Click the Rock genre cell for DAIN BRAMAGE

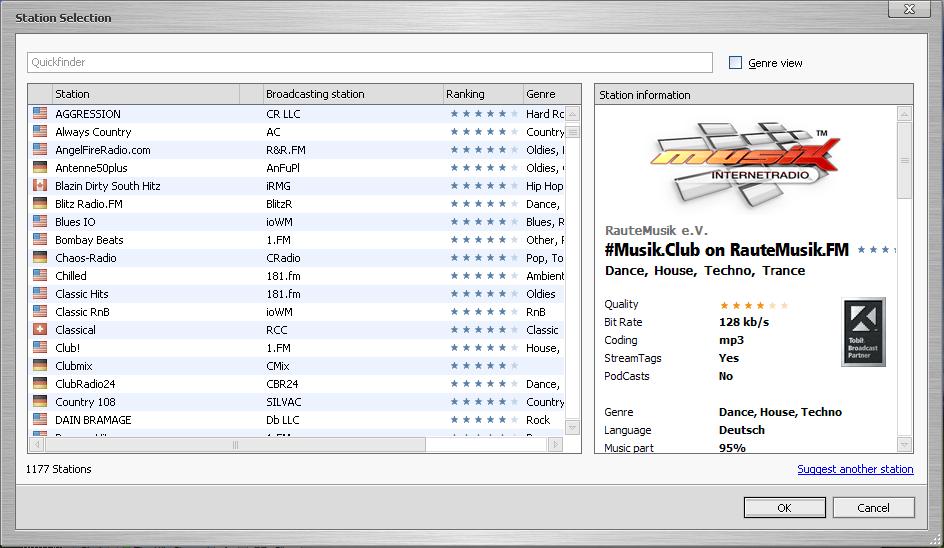(538, 420)
